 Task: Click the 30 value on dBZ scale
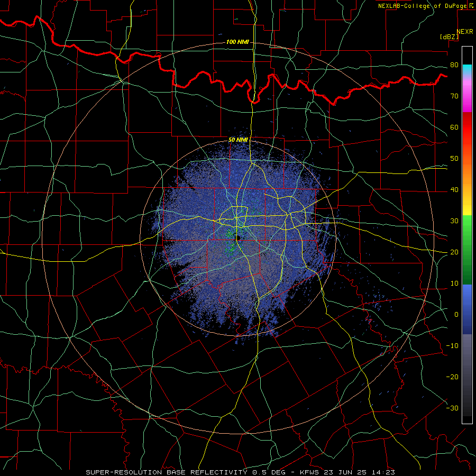pyautogui.click(x=454, y=221)
